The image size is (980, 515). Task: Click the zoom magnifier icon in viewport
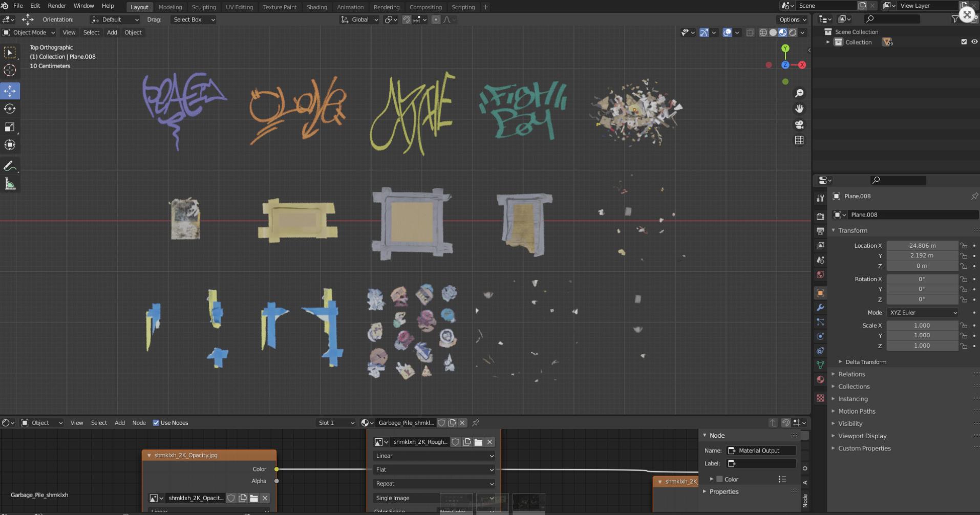(799, 93)
